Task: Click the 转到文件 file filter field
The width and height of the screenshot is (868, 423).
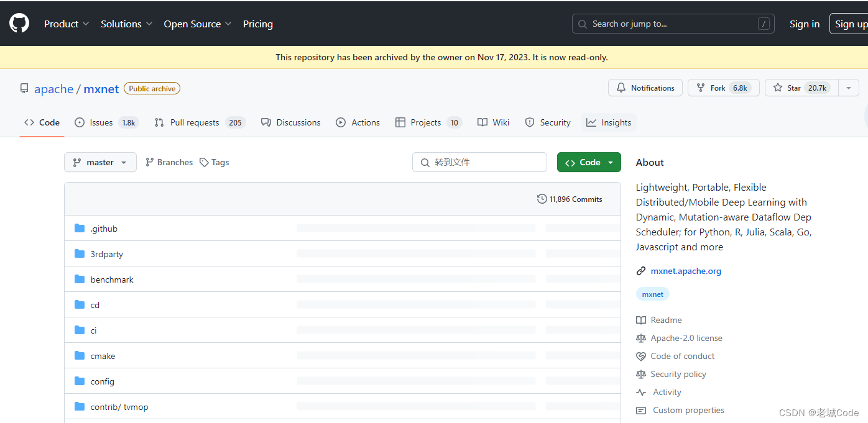Action: [x=479, y=162]
